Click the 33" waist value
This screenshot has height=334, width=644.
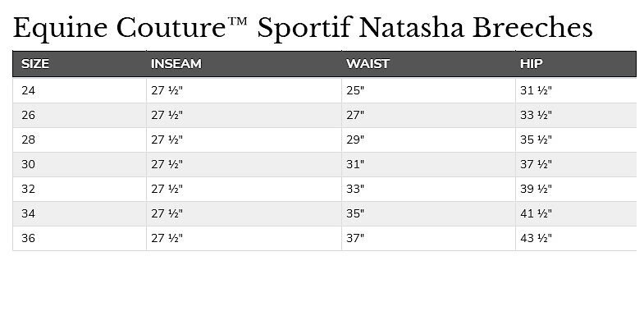(355, 189)
